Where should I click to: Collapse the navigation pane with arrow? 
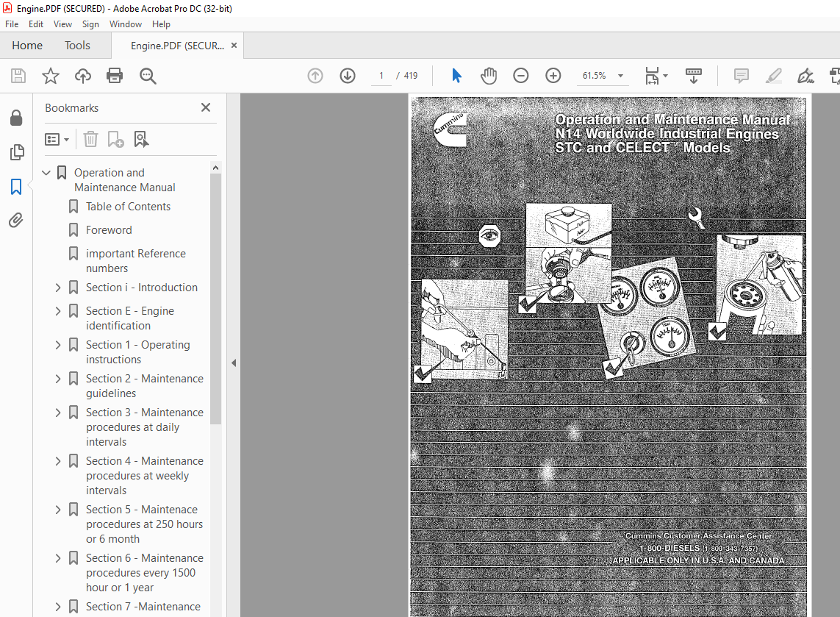pyautogui.click(x=234, y=363)
